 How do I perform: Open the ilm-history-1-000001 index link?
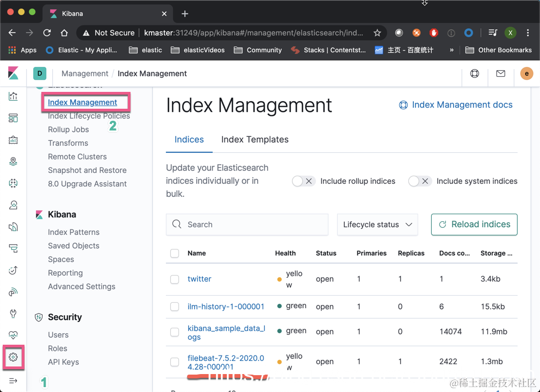[226, 307]
